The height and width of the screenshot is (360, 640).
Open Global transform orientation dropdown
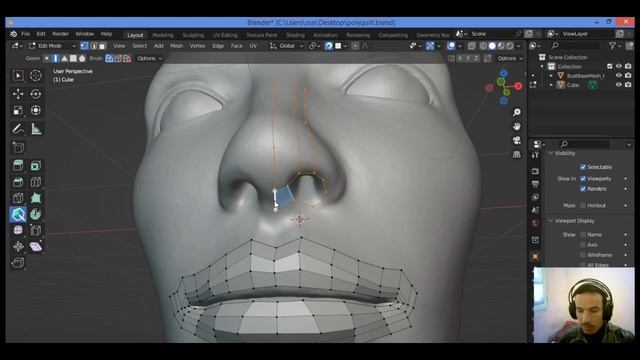[287, 46]
